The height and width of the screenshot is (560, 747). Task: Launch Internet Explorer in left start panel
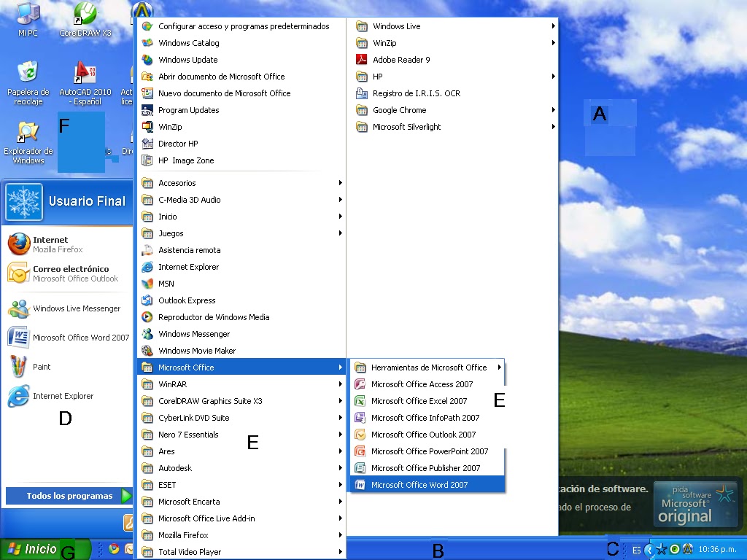(x=50, y=396)
